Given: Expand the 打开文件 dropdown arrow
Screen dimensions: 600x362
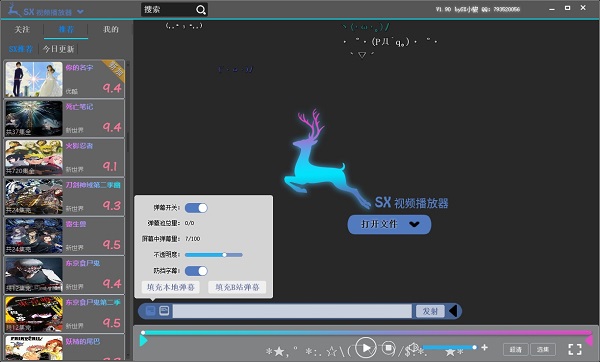Looking at the screenshot, I should (x=414, y=224).
